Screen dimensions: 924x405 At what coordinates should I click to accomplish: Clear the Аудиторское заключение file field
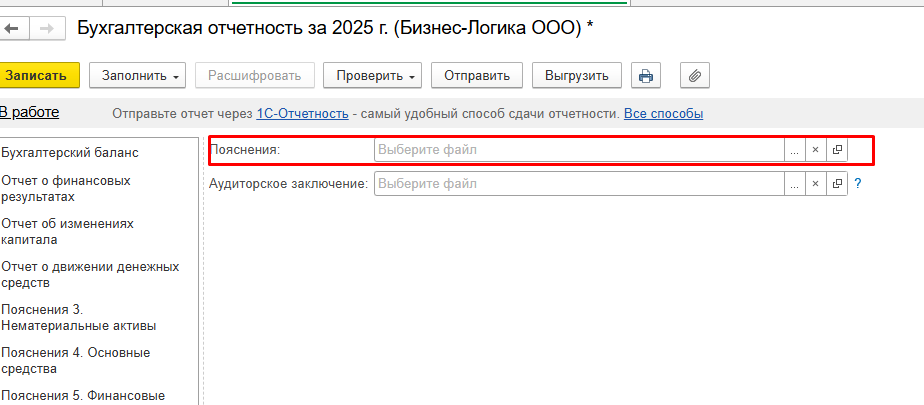[816, 184]
